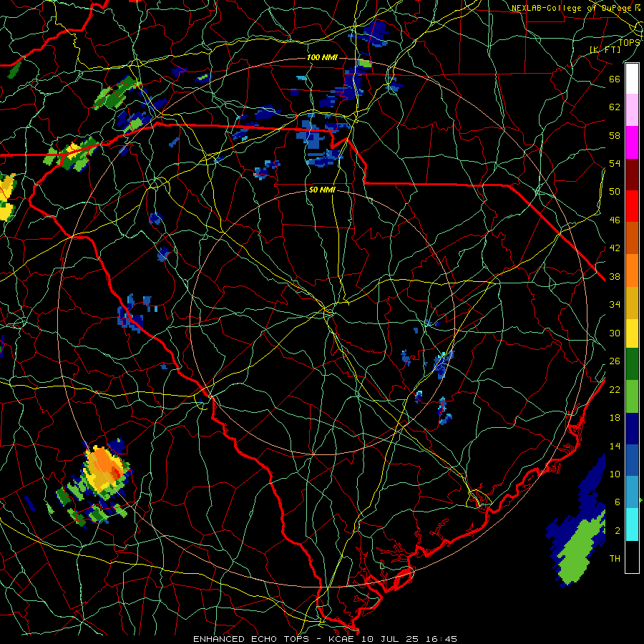The width and height of the screenshot is (644, 644).
Task: Click the light pink legend swatch
Action: click(x=632, y=109)
